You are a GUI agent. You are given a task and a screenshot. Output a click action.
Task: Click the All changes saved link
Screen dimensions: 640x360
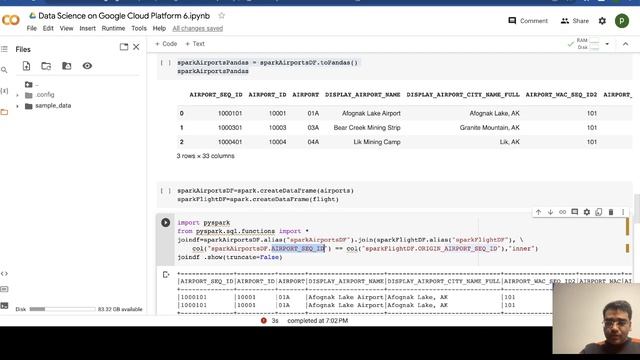pyautogui.click(x=198, y=28)
